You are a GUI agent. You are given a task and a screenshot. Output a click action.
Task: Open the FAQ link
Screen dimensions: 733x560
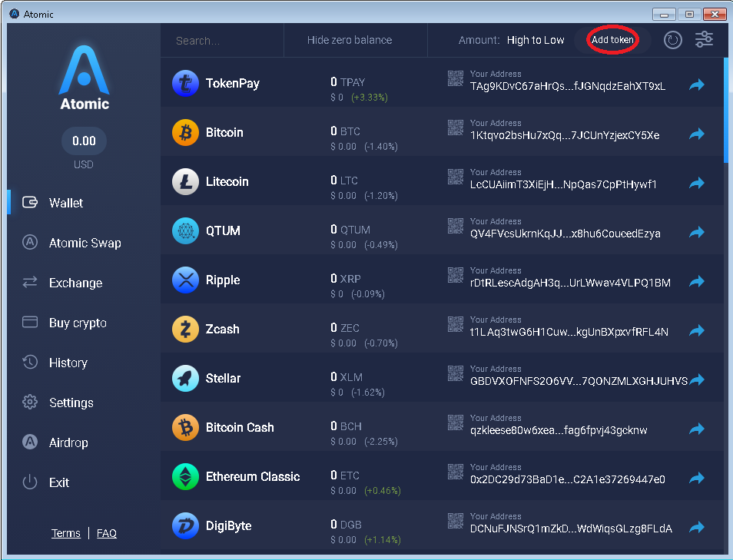[x=107, y=533]
